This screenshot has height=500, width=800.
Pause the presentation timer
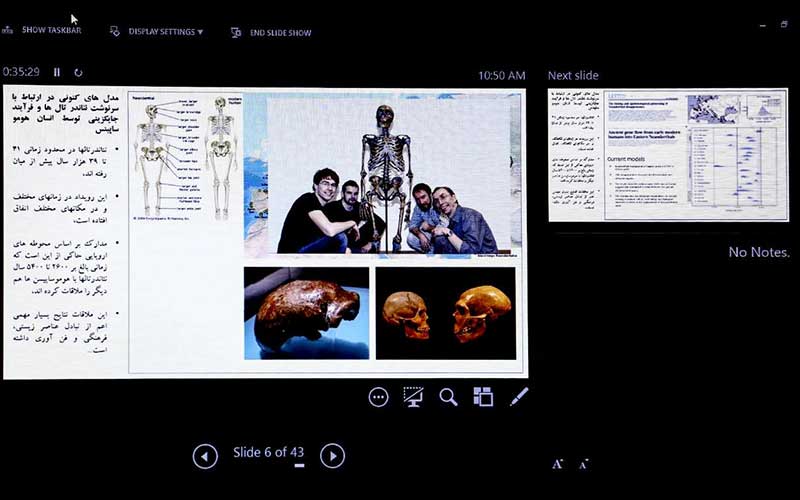click(x=57, y=72)
